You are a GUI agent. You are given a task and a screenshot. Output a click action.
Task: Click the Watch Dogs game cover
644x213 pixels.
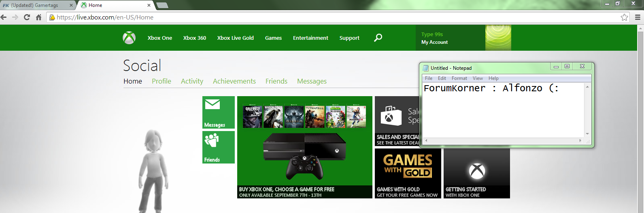(x=273, y=116)
